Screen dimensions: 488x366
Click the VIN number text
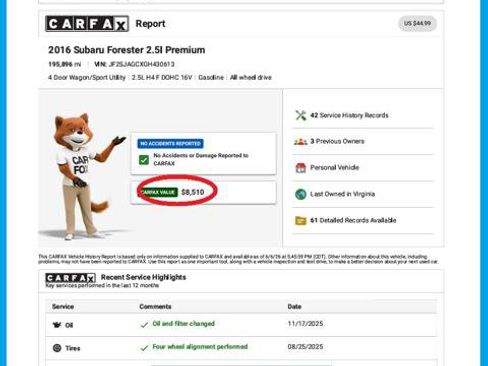134,64
